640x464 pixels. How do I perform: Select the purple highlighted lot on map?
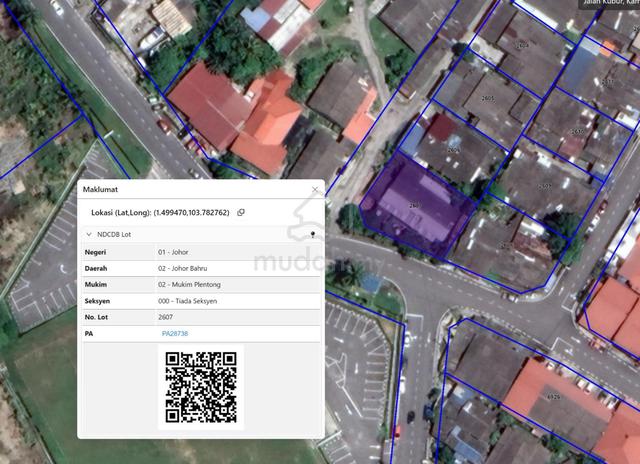coord(416,208)
